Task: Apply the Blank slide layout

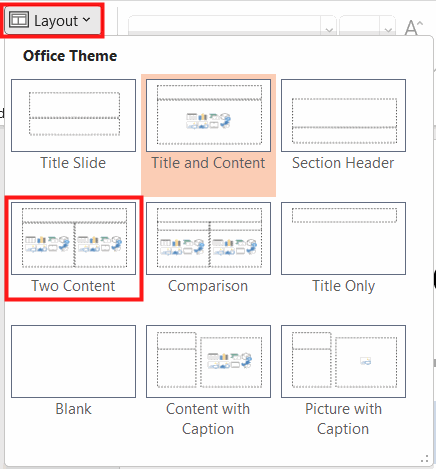Action: pos(73,361)
